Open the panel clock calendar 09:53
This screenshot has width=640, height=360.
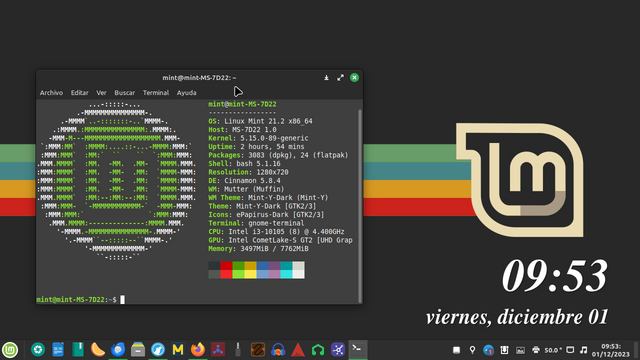click(x=611, y=350)
